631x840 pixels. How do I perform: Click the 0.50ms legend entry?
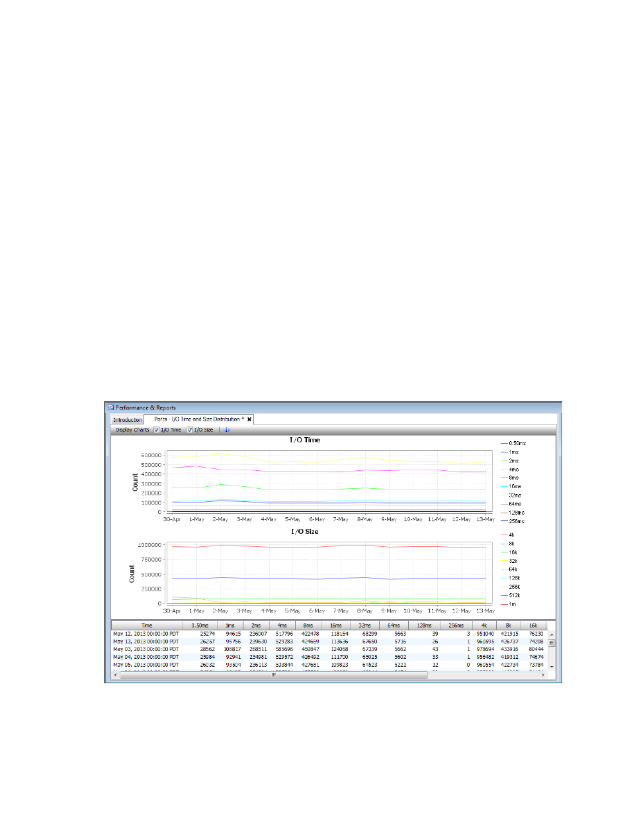(x=513, y=443)
